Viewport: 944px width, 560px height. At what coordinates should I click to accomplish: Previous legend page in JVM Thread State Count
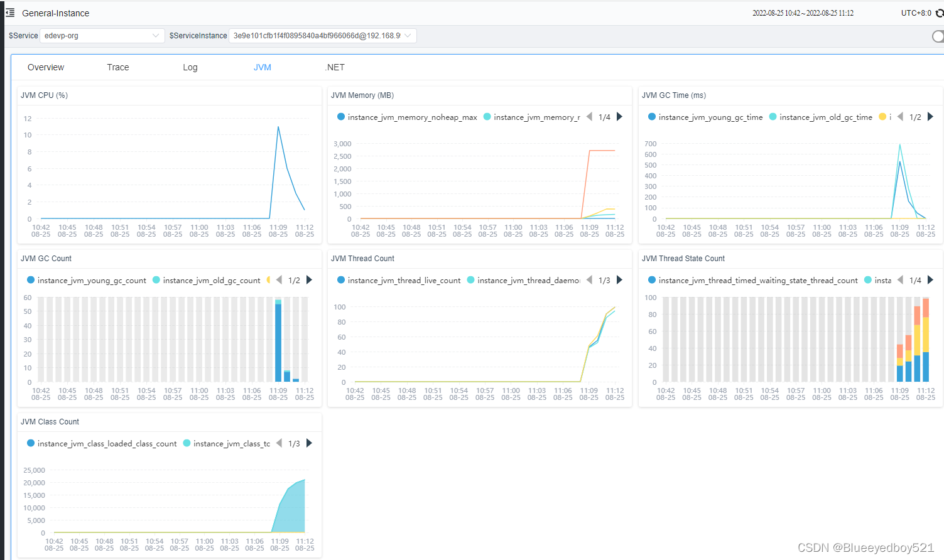click(900, 280)
